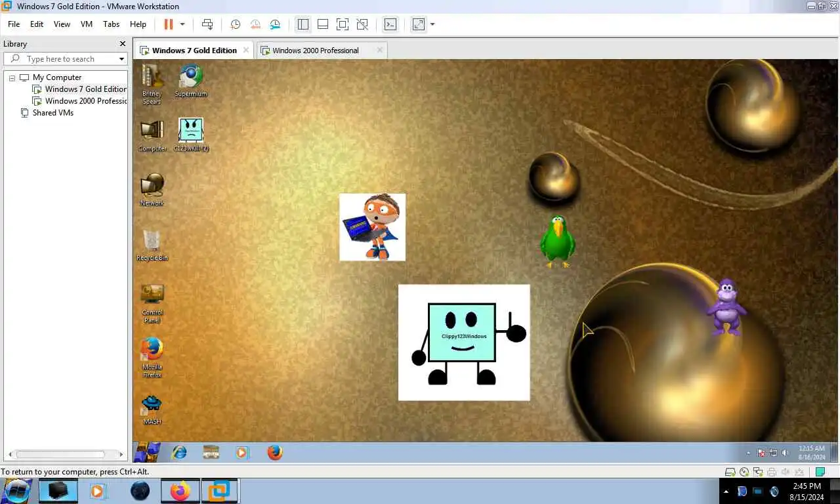Open the Snapshot Manager toolbar icon

(x=275, y=24)
